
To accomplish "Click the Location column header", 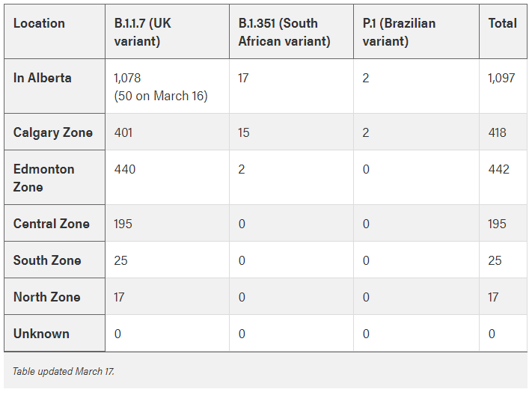I will pos(39,23).
